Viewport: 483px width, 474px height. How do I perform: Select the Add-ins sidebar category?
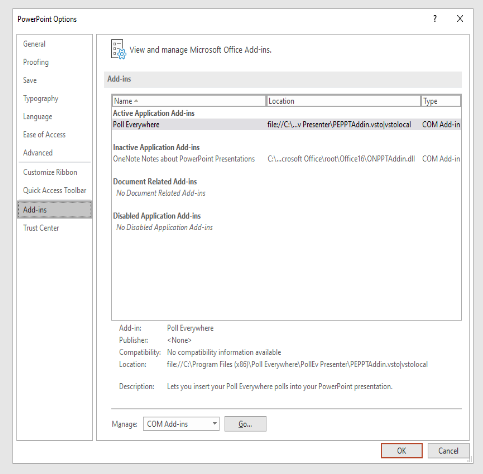[54, 210]
